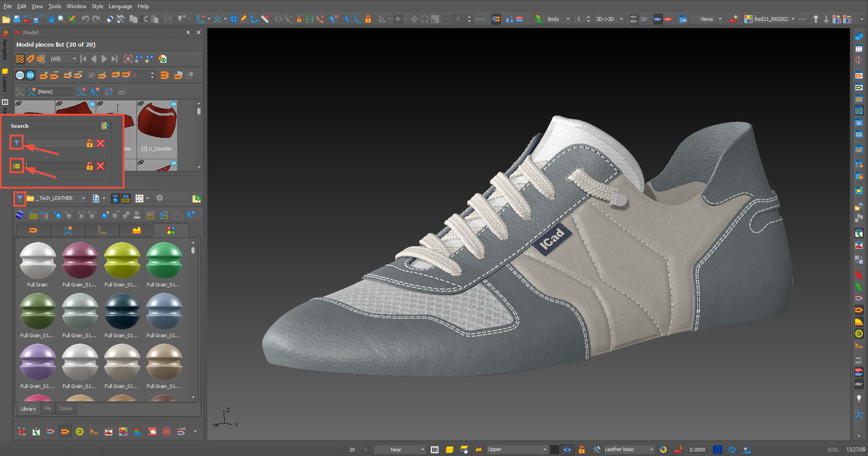The image size is (868, 456).
Task: Click the undo arrow icon
Action: 85,19
